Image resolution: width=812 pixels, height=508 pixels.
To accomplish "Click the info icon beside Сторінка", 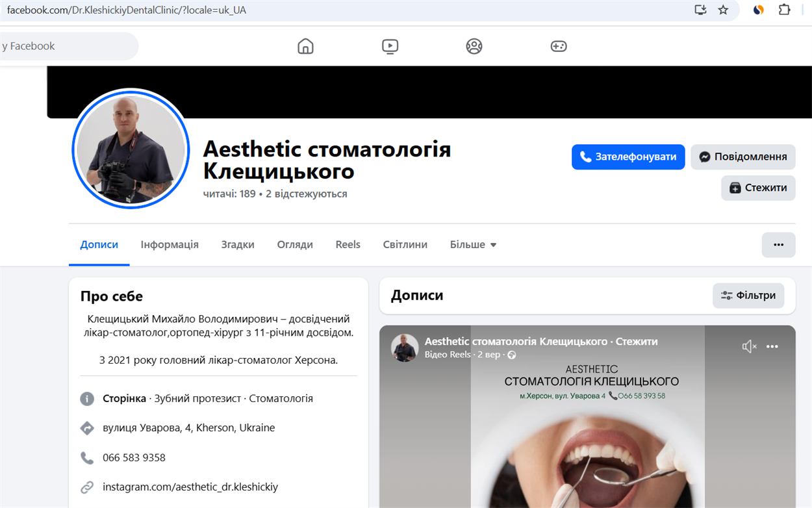I will point(87,399).
